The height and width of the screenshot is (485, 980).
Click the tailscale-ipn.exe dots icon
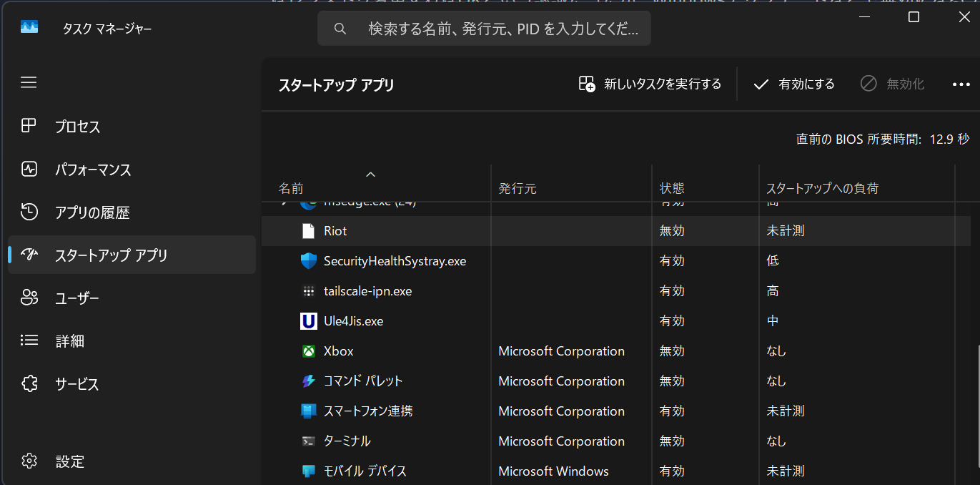309,291
